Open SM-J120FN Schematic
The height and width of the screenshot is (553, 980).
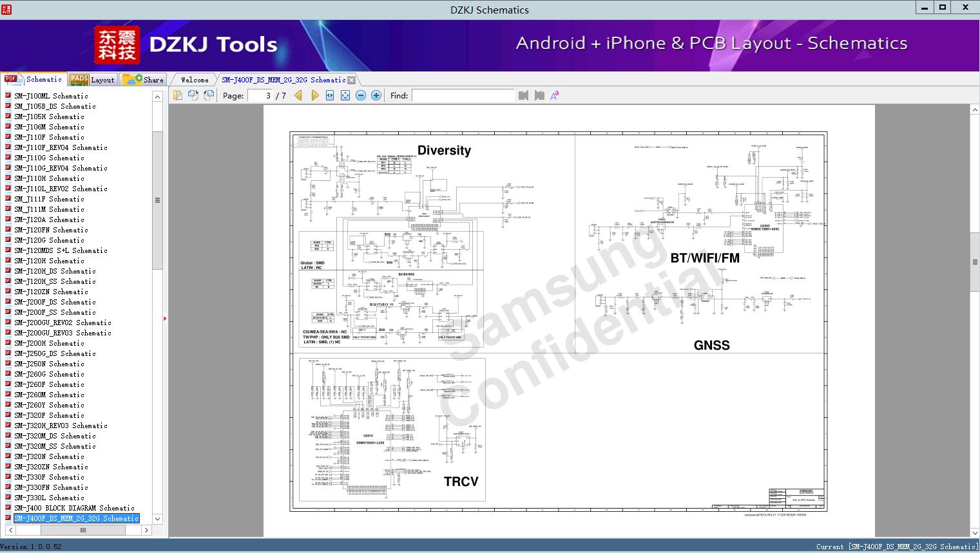pos(51,230)
